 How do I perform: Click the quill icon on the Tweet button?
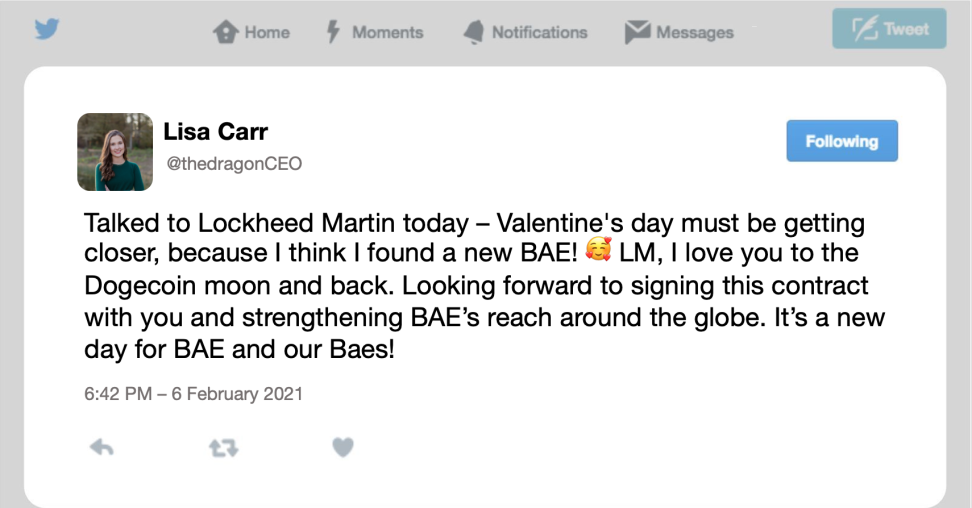click(865, 29)
